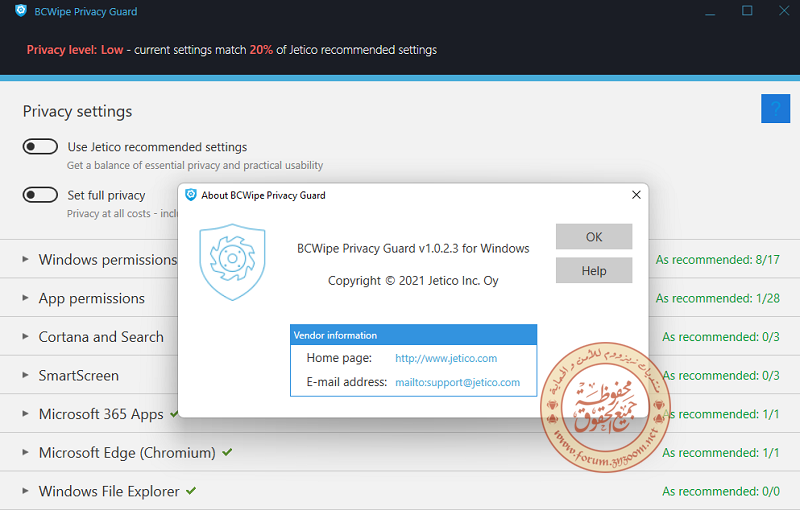Close the About BCWipe Privacy Guard dialog
Image resolution: width=800 pixels, height=510 pixels.
(636, 195)
